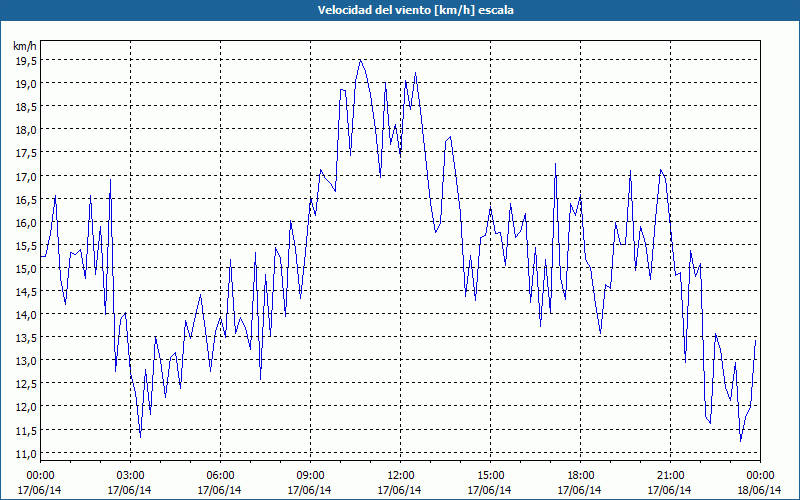Pick the '18:00' x-axis time label

pyautogui.click(x=580, y=476)
